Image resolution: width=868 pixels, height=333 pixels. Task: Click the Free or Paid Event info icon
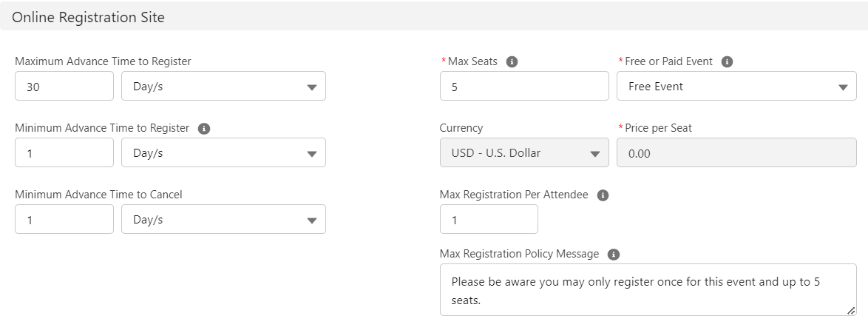click(x=727, y=62)
